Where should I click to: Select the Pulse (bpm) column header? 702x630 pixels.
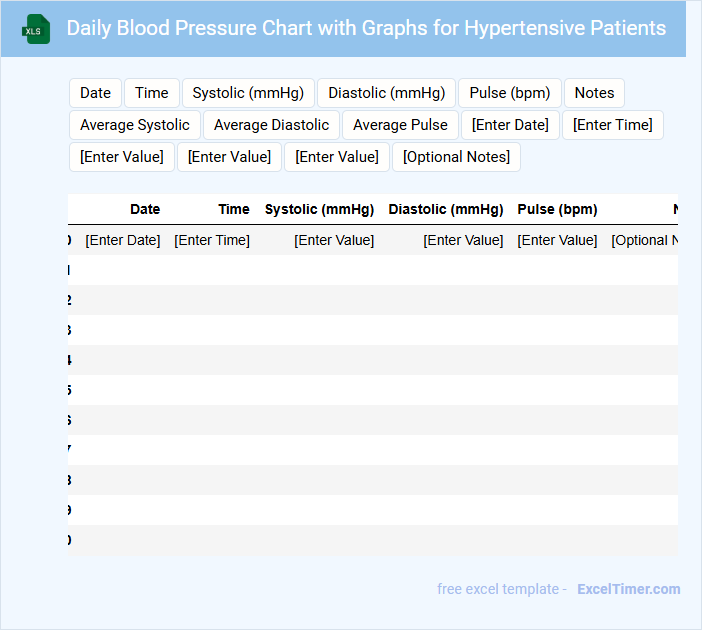557,210
